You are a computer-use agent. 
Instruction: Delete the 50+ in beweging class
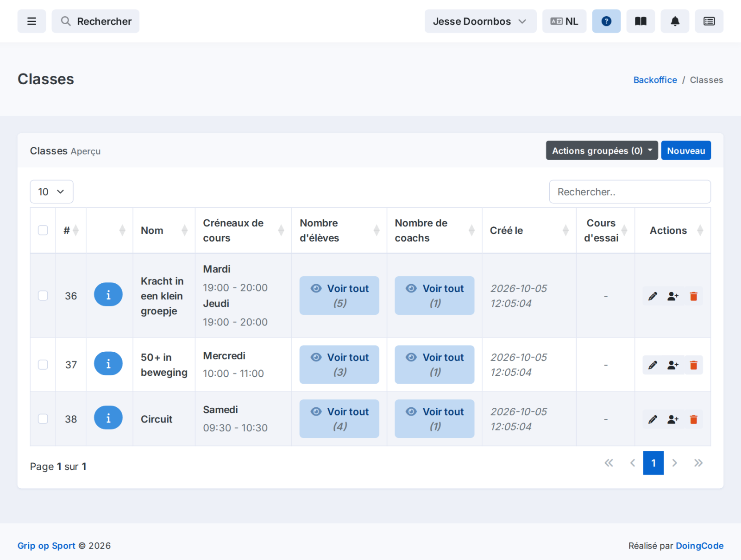(x=693, y=365)
